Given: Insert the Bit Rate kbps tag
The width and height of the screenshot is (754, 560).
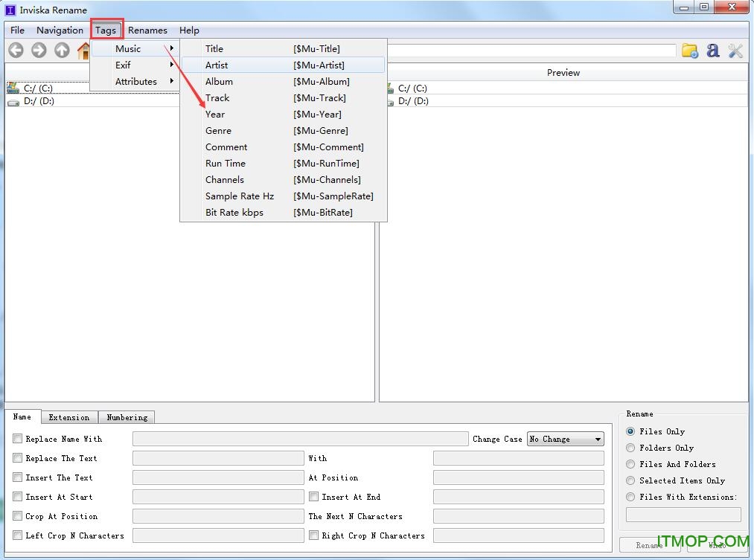Looking at the screenshot, I should click(x=284, y=212).
